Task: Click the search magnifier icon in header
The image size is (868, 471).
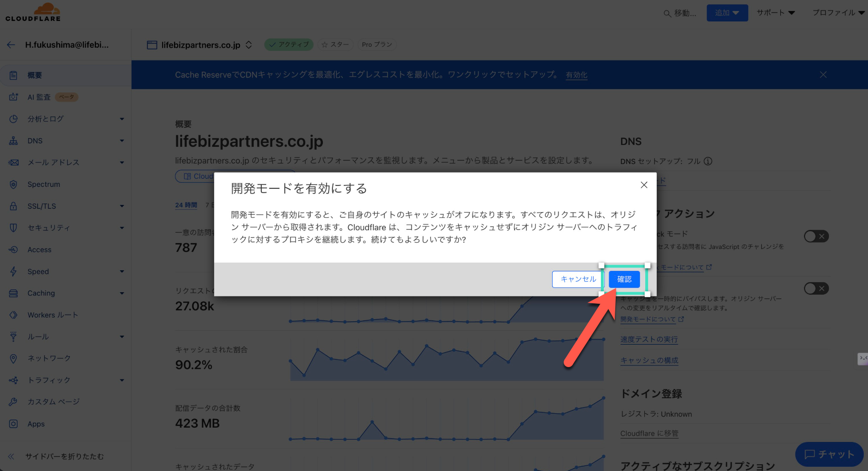Action: [x=667, y=13]
